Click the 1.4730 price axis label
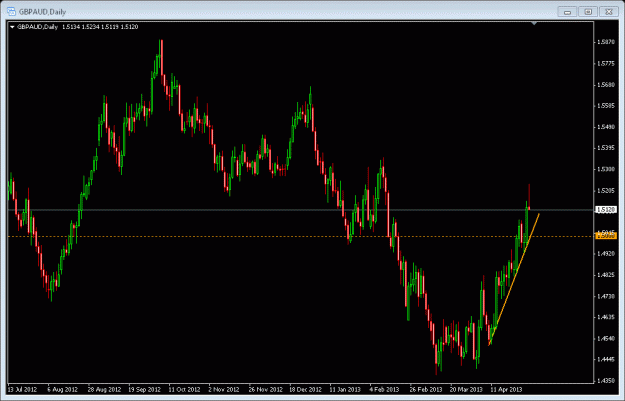Image resolution: width=625 pixels, height=401 pixels. (606, 296)
